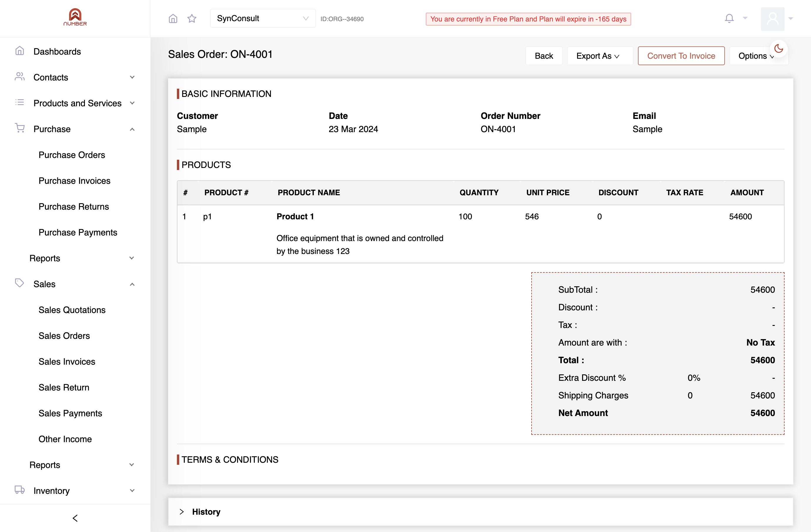Open the SynConsult organization dropdown
The height and width of the screenshot is (532, 811).
tap(262, 18)
